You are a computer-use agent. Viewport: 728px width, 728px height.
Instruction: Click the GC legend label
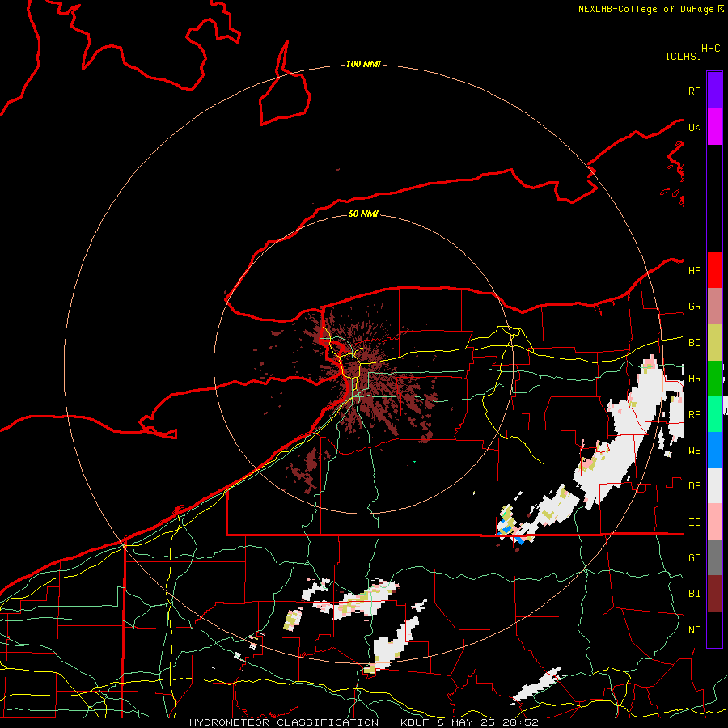pyautogui.click(x=694, y=558)
